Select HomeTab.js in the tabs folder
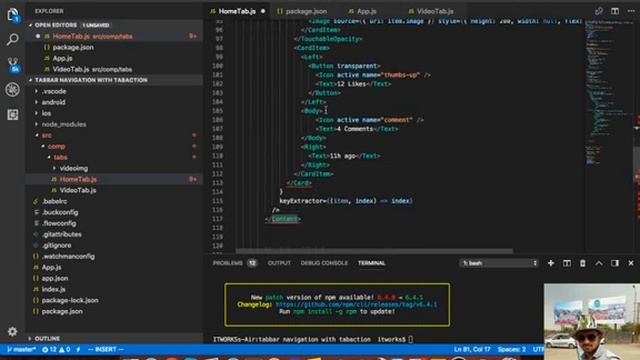Image resolution: width=640 pixels, height=360 pixels. (x=114, y=179)
